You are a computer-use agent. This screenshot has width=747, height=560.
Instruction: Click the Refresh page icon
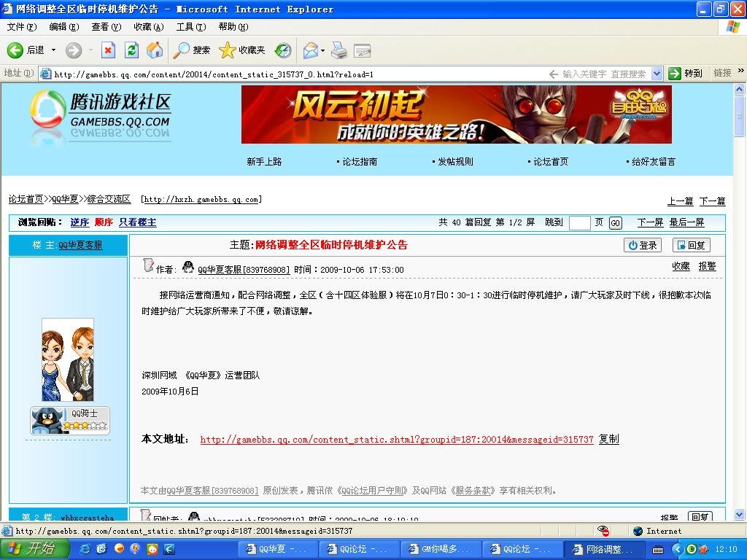pos(131,50)
